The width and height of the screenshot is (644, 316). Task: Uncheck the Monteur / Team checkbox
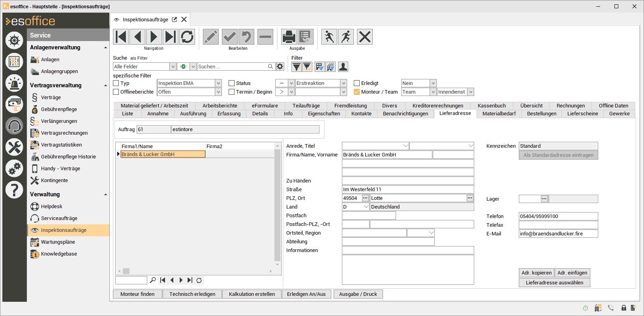pyautogui.click(x=357, y=92)
